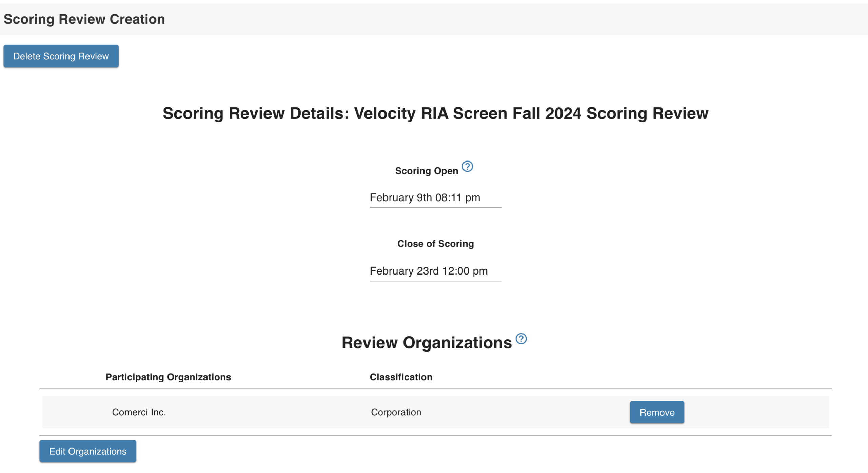Click the Corporation classification cell
Image resolution: width=868 pixels, height=473 pixels.
click(x=395, y=412)
